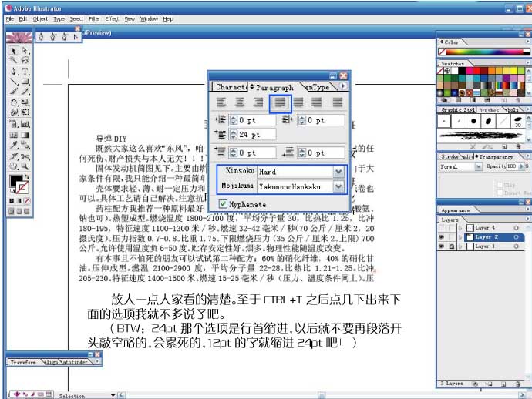Increment the left indent stepper
This screenshot has width=532, height=399.
[x=234, y=118]
